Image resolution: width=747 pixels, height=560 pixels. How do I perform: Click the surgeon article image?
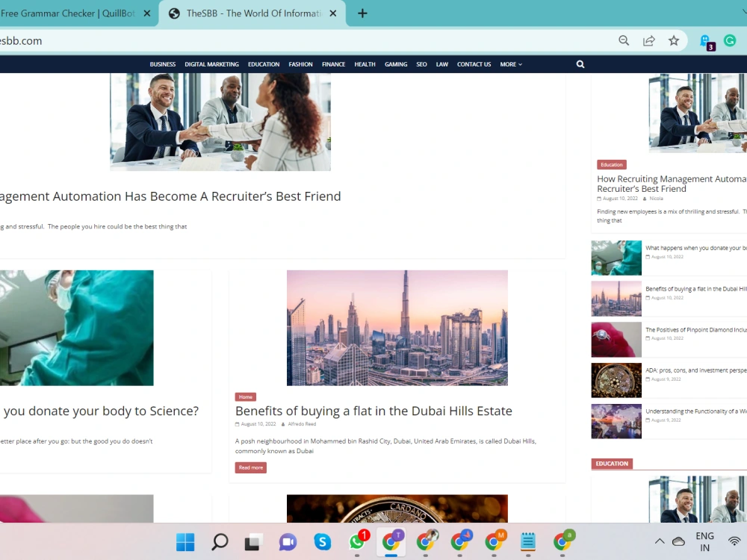coord(77,328)
